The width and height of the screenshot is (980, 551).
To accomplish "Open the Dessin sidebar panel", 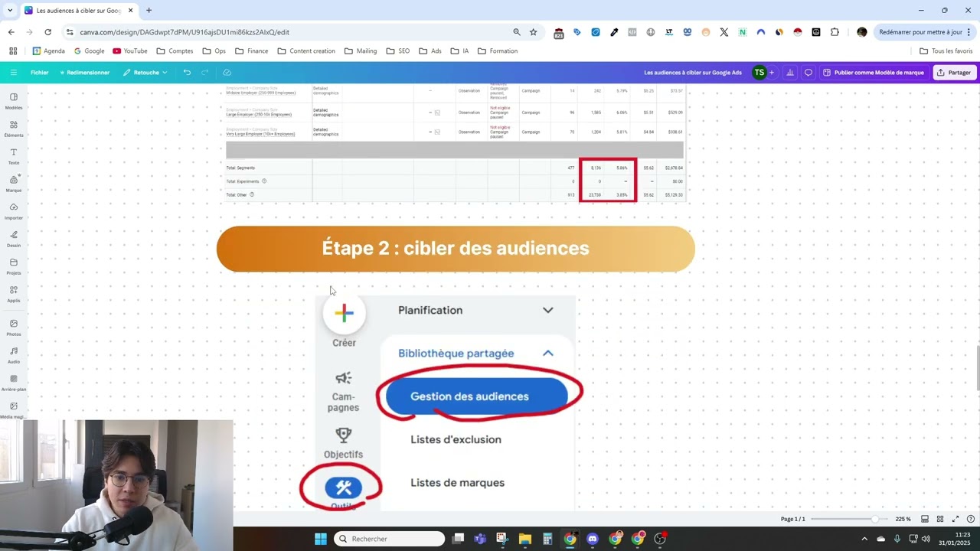I will coord(14,239).
